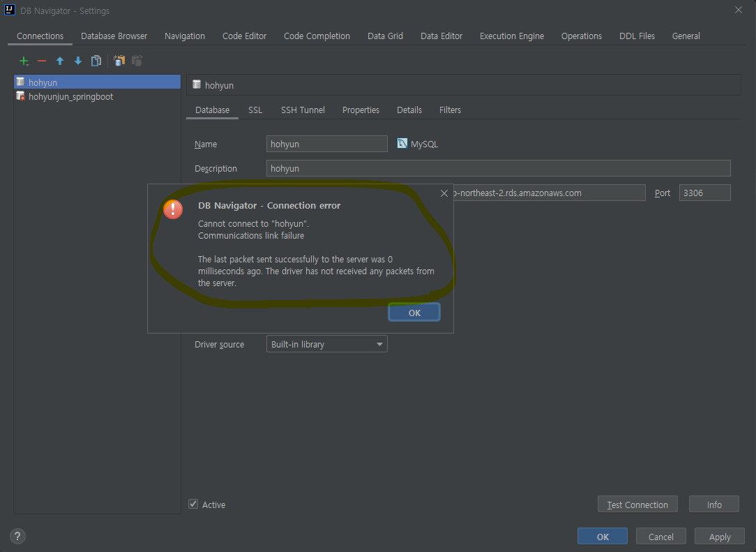Screen dimensions: 756x552
Task: Click the database icon beside the hohyun header
Action: click(197, 84)
